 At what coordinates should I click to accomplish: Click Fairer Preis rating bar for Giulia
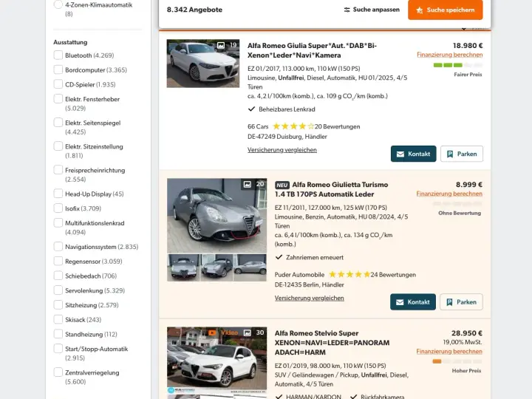click(x=457, y=65)
